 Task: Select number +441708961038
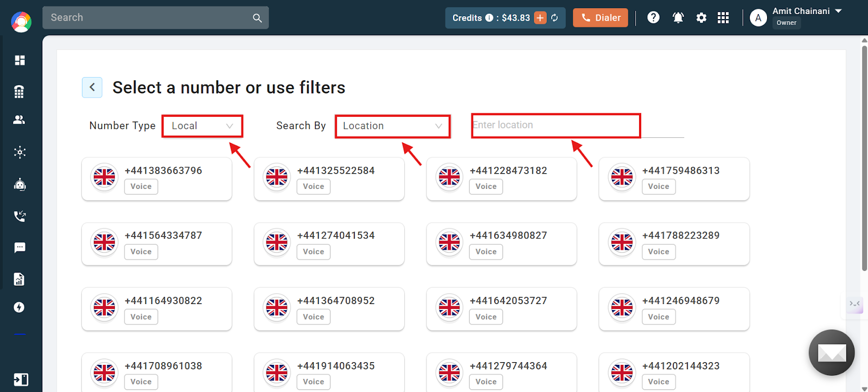tap(157, 372)
